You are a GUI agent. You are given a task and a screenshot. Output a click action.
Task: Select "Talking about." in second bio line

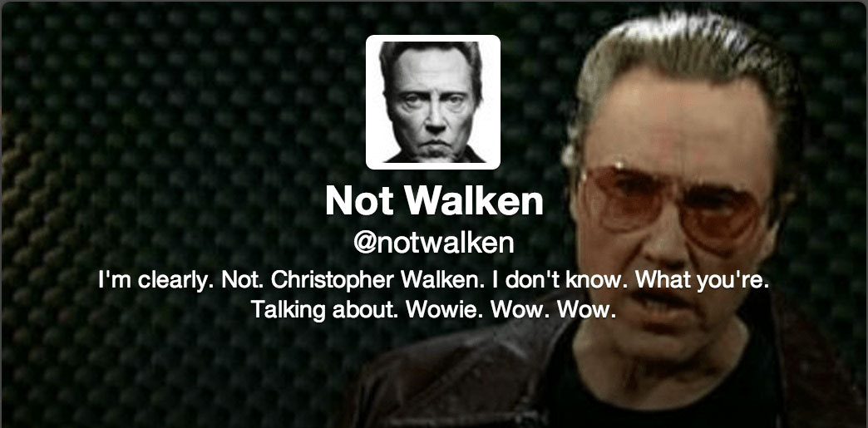click(x=324, y=310)
